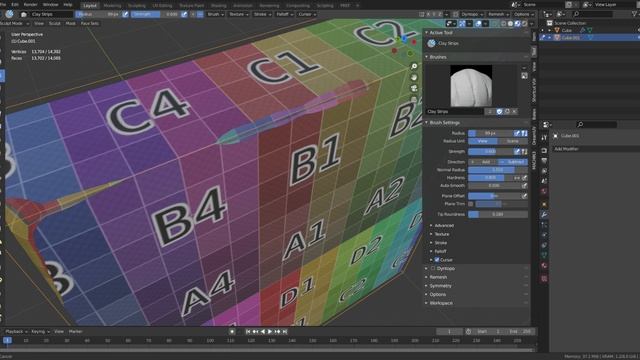Screen dimensions: 640x360
Task: Open the Keying popover in timeline
Action: pos(40,332)
